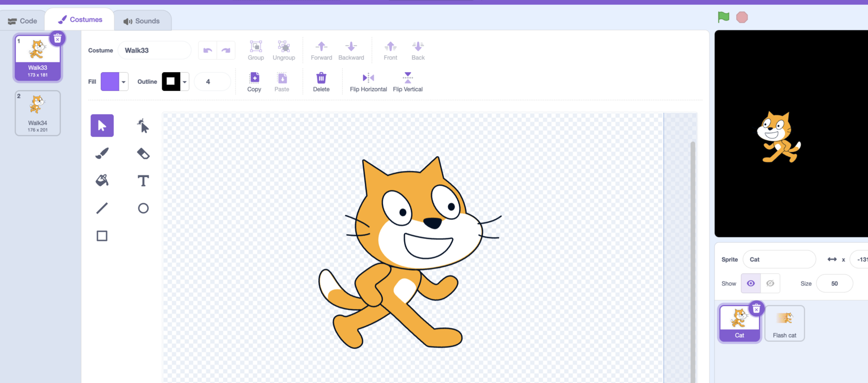The image size is (868, 383).
Task: Select the Walk33 costume thumbnail
Action: tap(38, 57)
